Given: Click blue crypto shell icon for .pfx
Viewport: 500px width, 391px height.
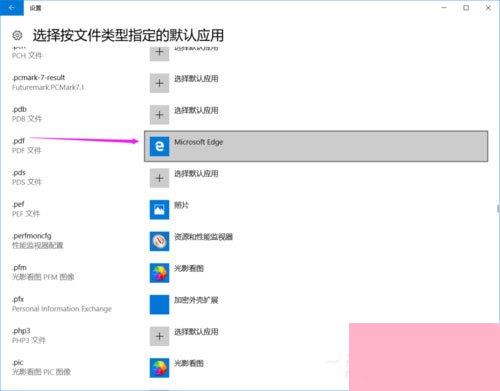Looking at the screenshot, I should 159,305.
